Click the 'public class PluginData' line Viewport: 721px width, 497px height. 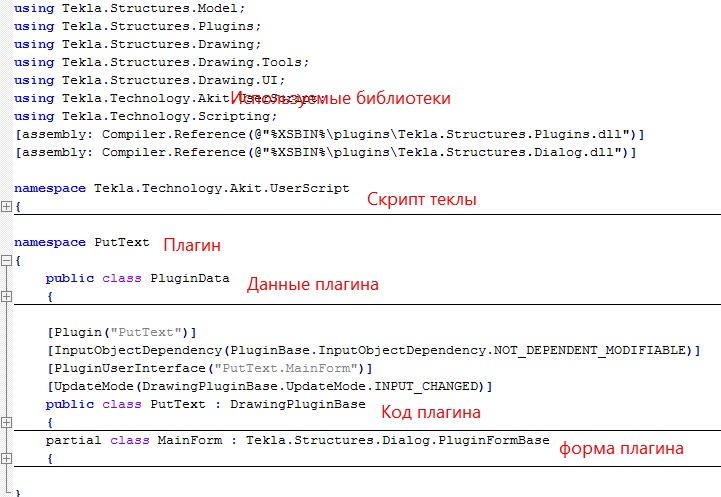tap(137, 278)
